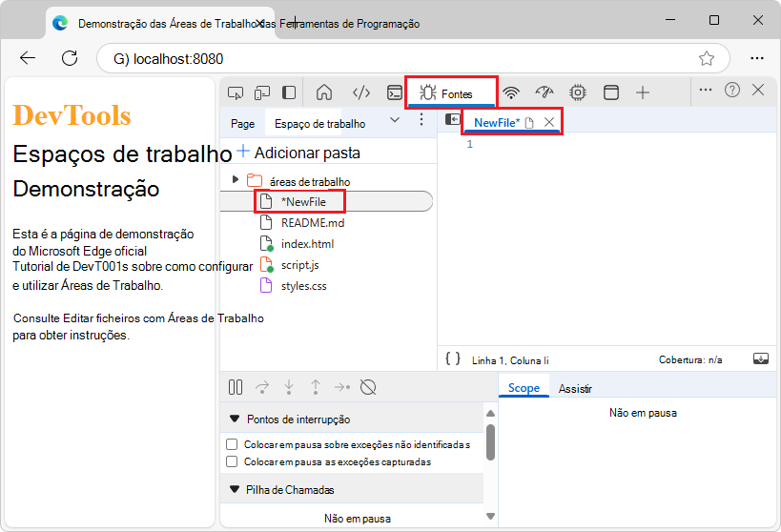
Task: Click the More tools plus icon
Action: click(643, 92)
